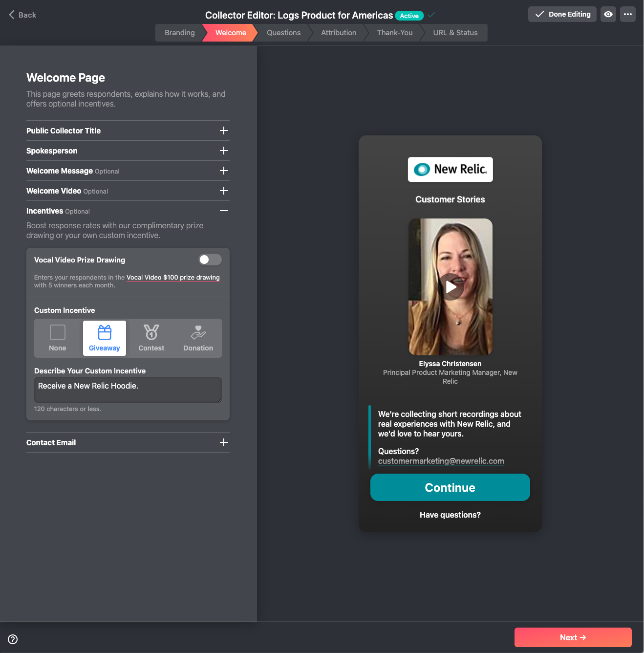Play the spokesperson welcome video
Screen dimensions: 644x653
tap(451, 287)
